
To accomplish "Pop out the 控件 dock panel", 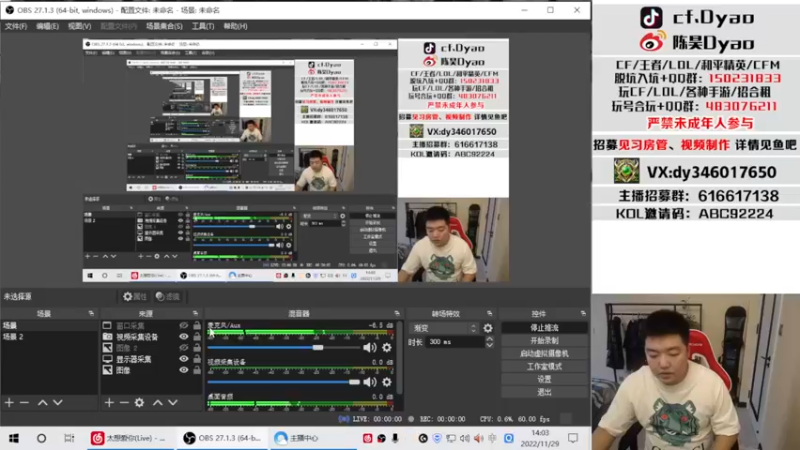I will (583, 313).
